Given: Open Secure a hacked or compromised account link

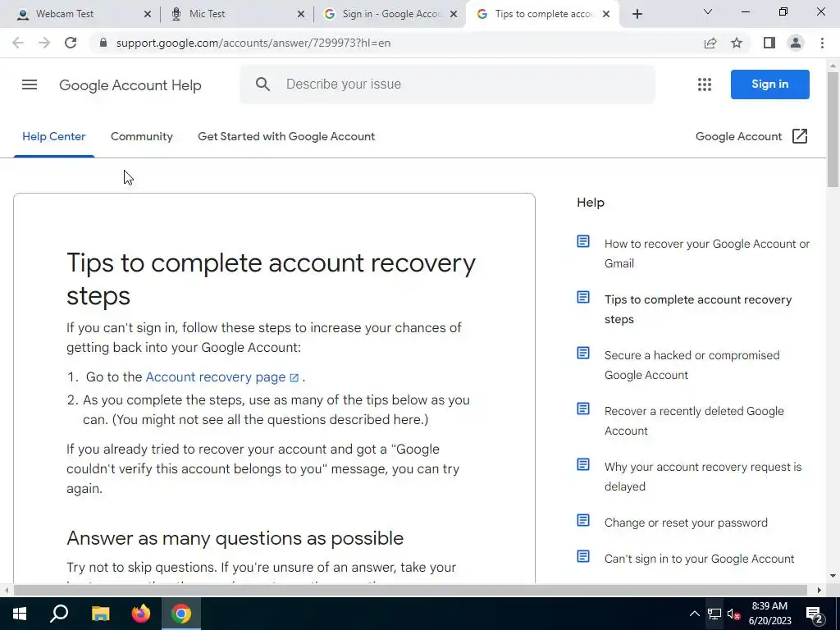Looking at the screenshot, I should [692, 365].
